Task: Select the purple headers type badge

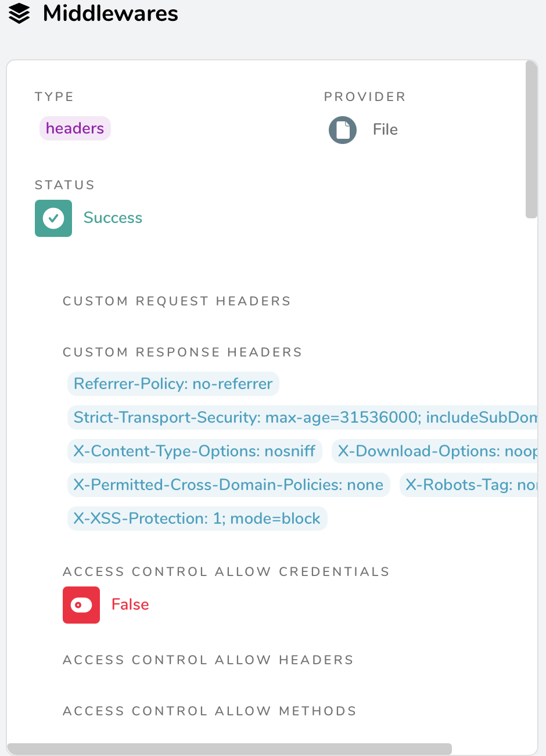Action: pyautogui.click(x=75, y=128)
